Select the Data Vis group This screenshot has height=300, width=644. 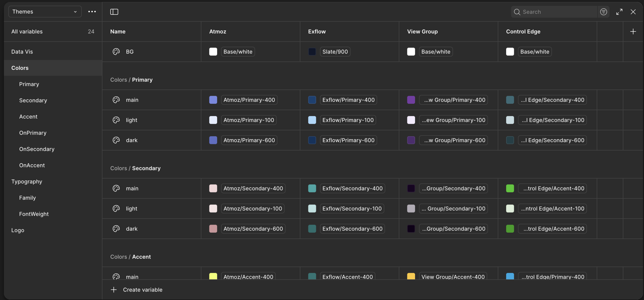pos(22,52)
